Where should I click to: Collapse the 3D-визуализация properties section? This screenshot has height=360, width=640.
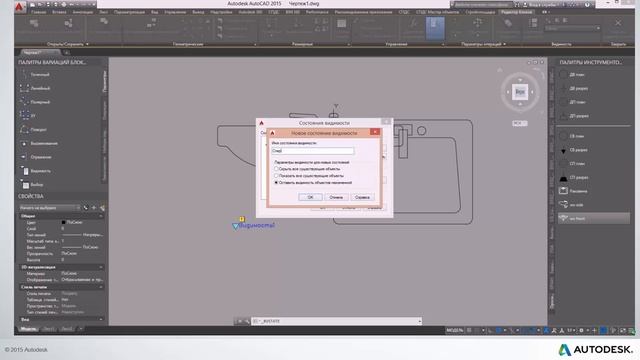(x=100, y=267)
